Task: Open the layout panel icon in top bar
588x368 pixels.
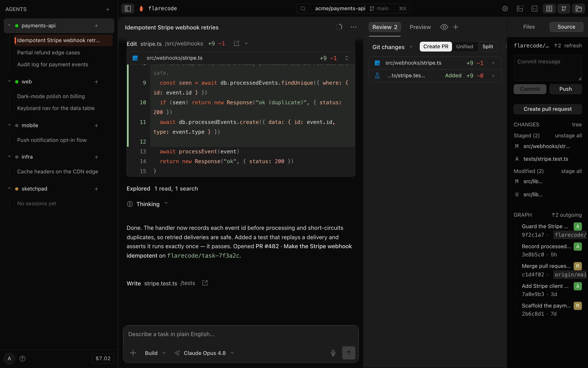Action: [x=520, y=9]
